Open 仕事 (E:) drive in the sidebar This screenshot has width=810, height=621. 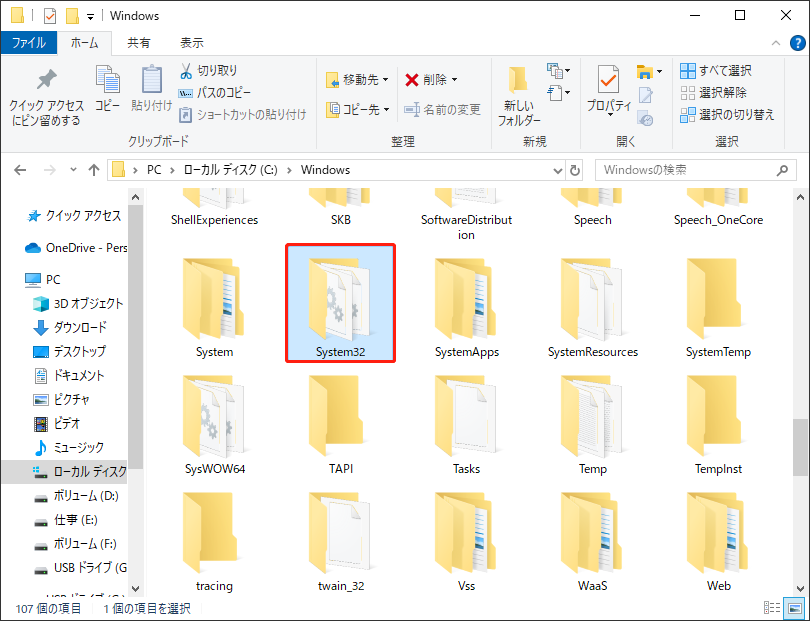coord(66,520)
